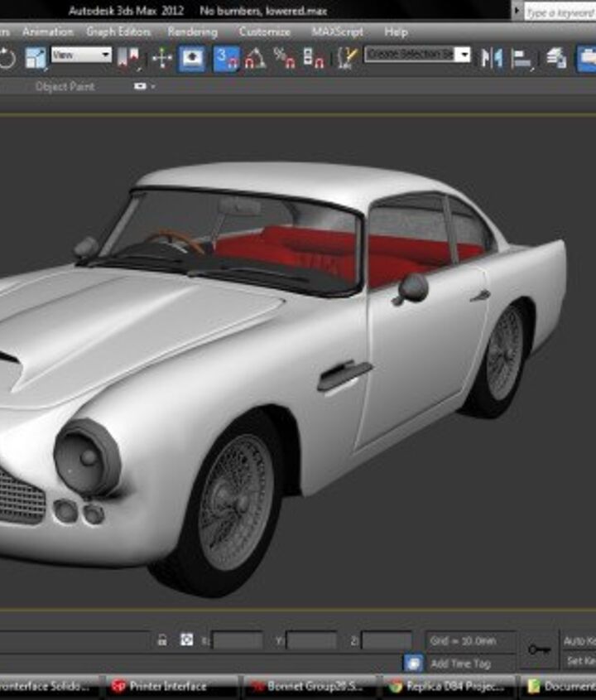Expand the Create Selection Set dropdown

click(463, 55)
